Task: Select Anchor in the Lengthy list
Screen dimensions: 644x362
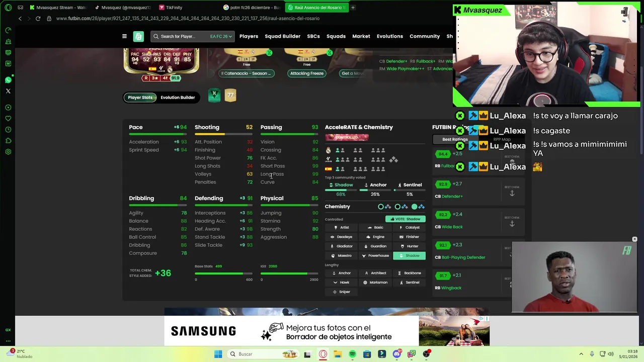Action: (x=341, y=273)
